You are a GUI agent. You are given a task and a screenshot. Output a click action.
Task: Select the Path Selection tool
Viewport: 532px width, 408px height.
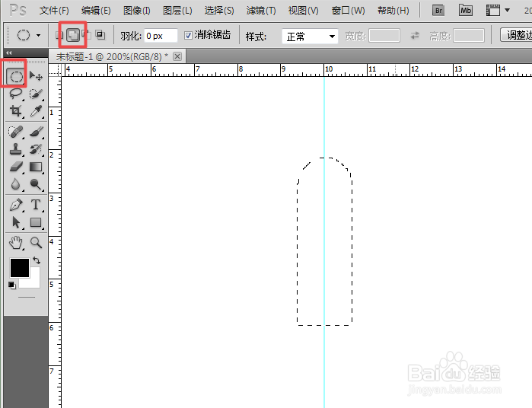(x=16, y=222)
